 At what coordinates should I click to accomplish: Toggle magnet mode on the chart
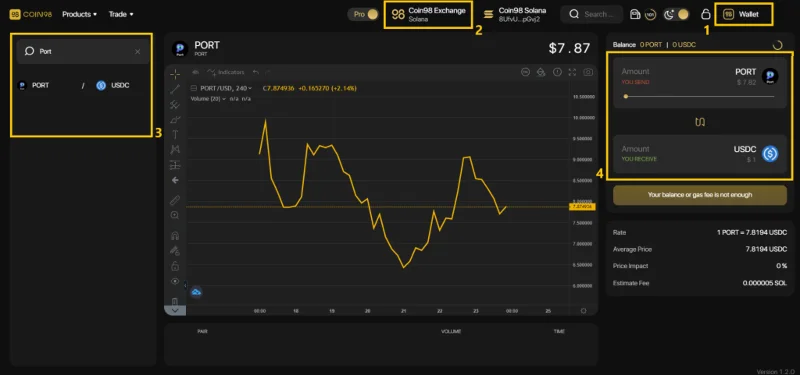tap(175, 236)
